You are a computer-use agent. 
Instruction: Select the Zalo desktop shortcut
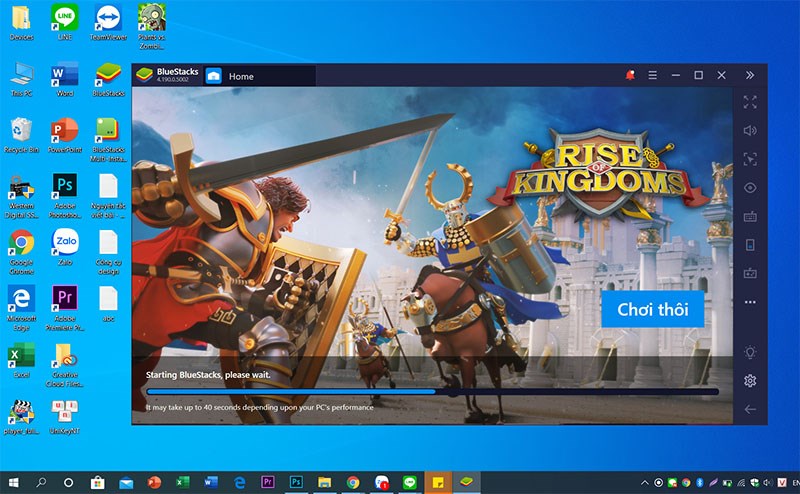click(x=65, y=248)
